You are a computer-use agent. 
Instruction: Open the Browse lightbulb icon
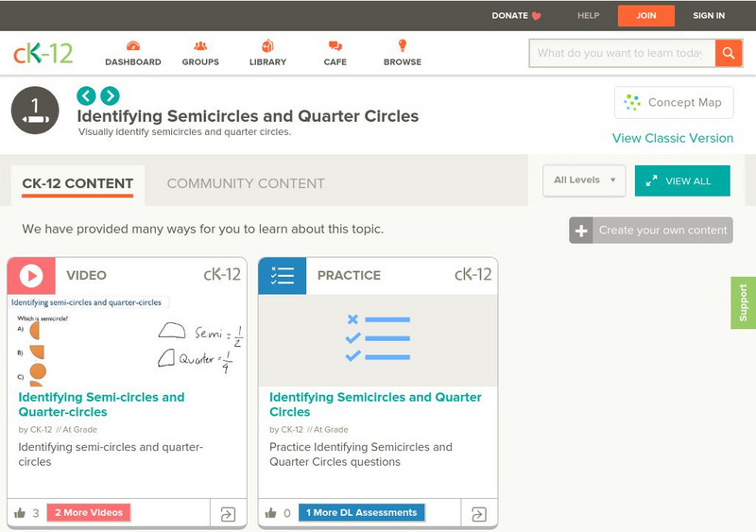[403, 45]
